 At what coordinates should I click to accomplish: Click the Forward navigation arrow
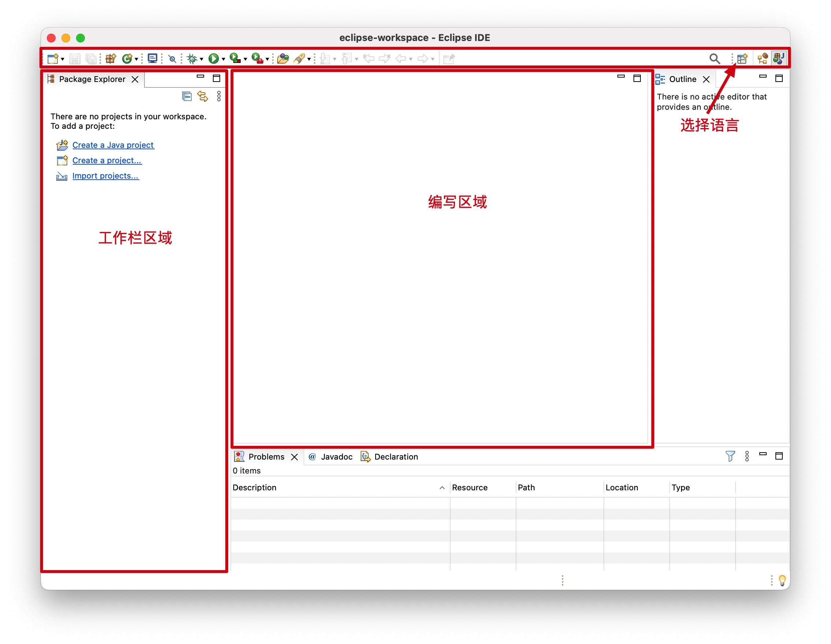(x=423, y=59)
